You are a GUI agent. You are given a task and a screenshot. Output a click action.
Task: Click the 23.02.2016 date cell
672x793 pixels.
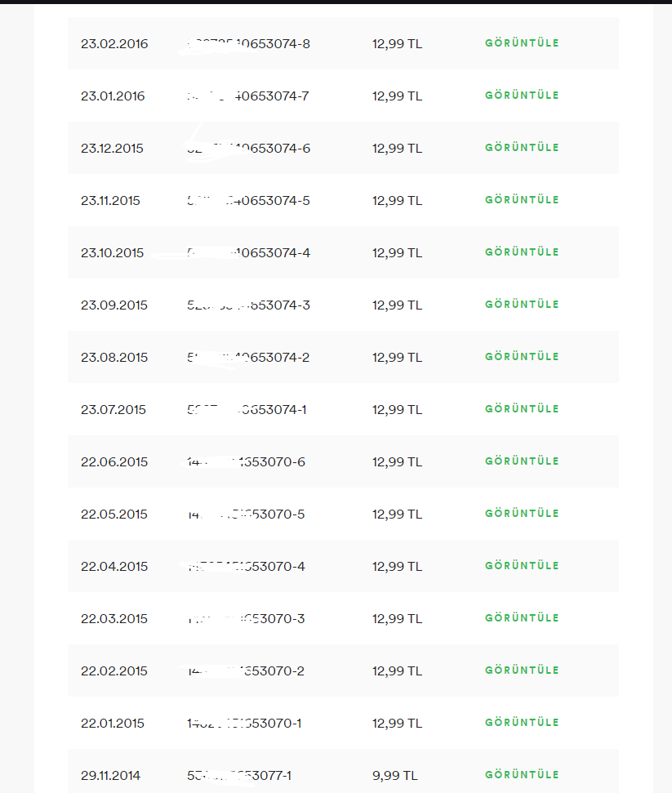(114, 44)
